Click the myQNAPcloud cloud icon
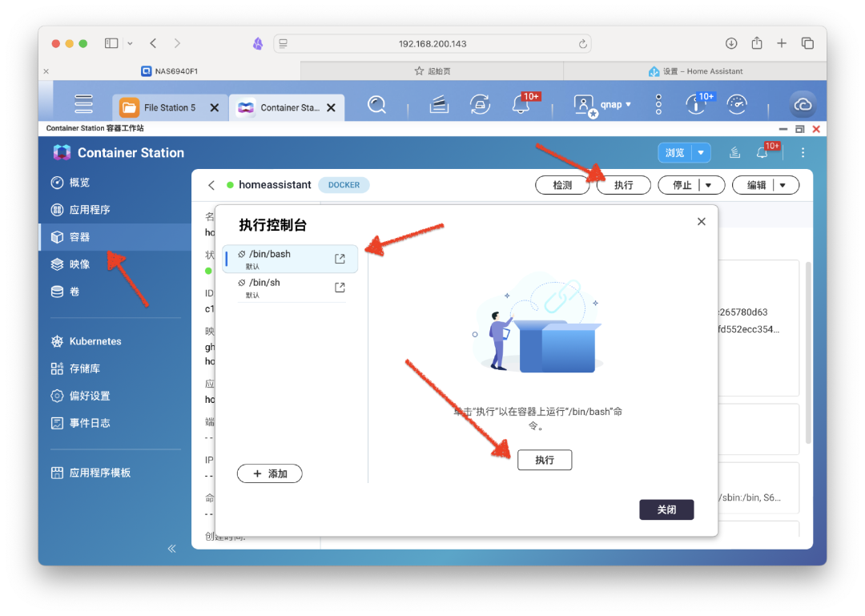This screenshot has width=865, height=616. click(x=802, y=105)
